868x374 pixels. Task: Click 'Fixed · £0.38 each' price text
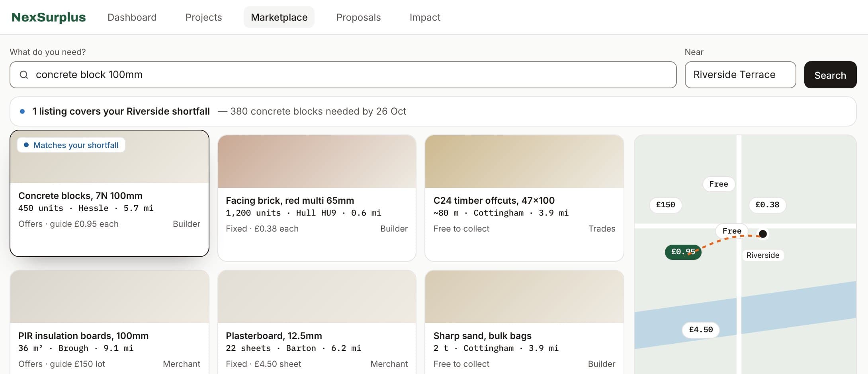(x=262, y=229)
